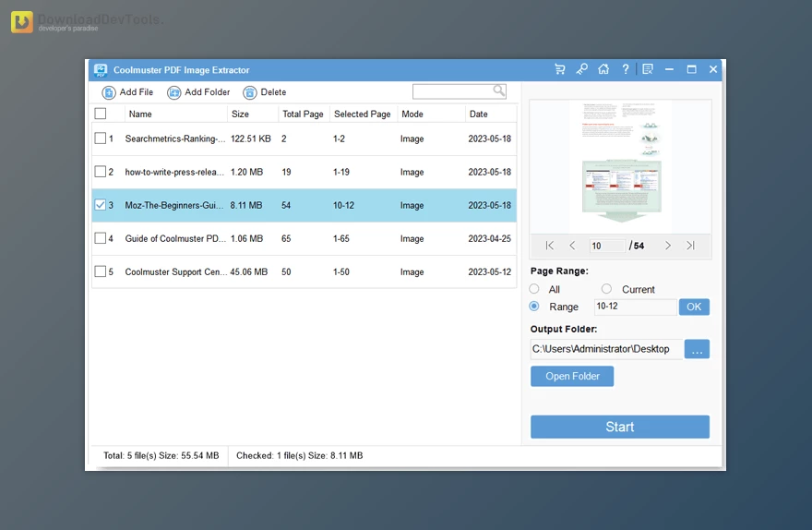
Task: Select the Guide of Coolmuster PD file name
Action: [175, 238]
